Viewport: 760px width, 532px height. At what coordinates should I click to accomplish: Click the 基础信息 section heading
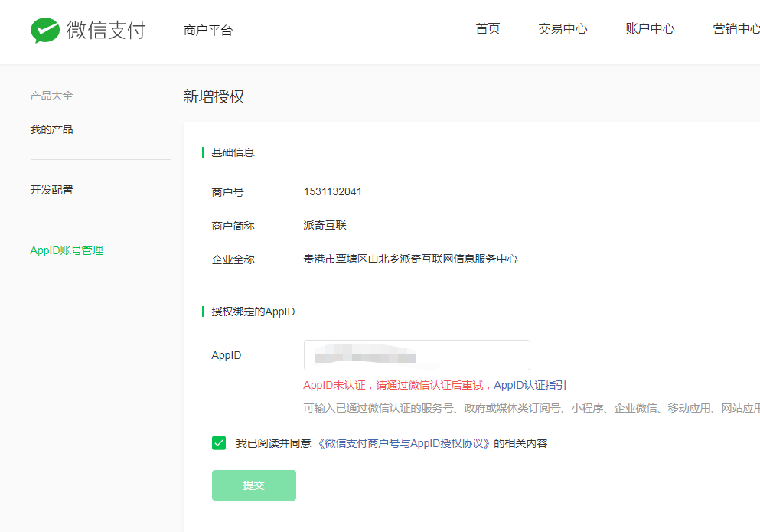click(233, 152)
